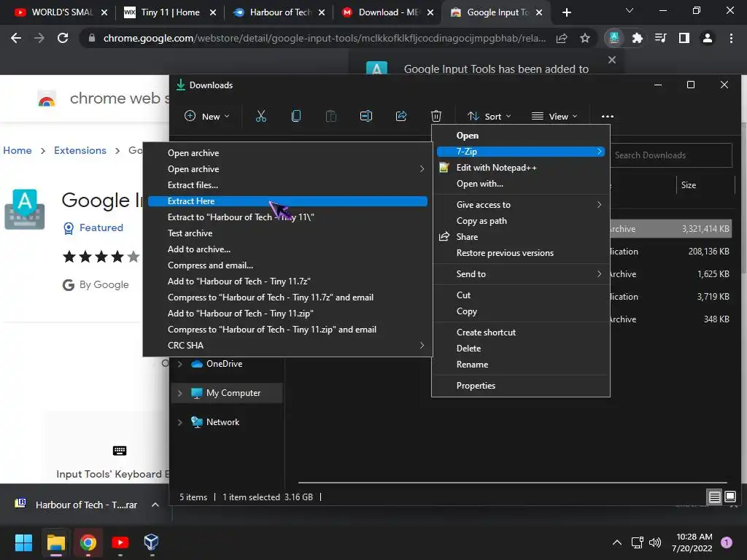Click the Delete trash icon in Explorer toolbar
Screen dimensions: 747x560
(436, 116)
